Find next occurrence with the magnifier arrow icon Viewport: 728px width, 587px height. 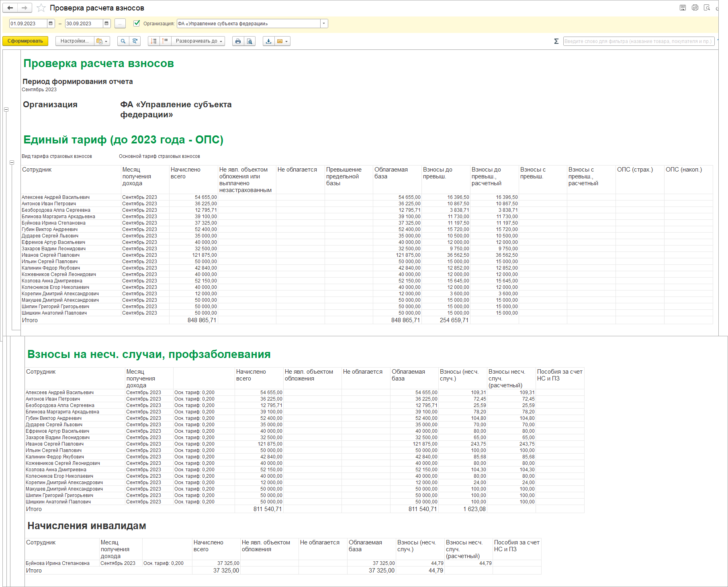click(135, 41)
